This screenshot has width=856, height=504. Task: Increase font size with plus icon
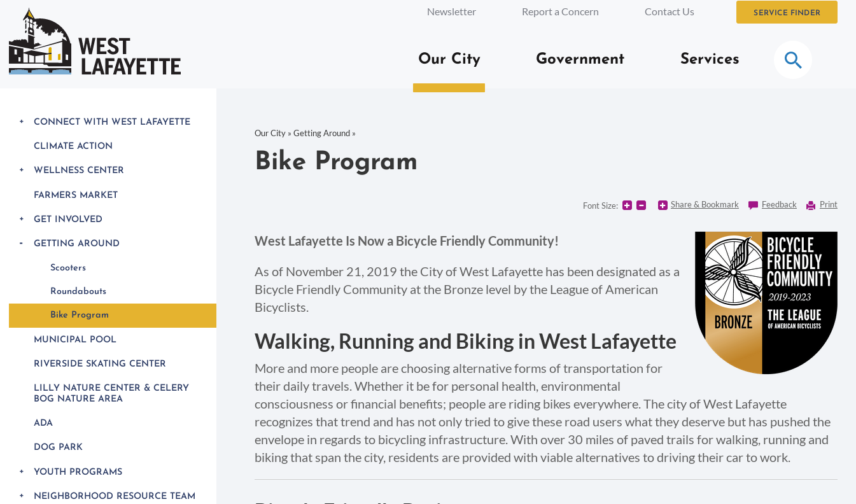tap(627, 206)
